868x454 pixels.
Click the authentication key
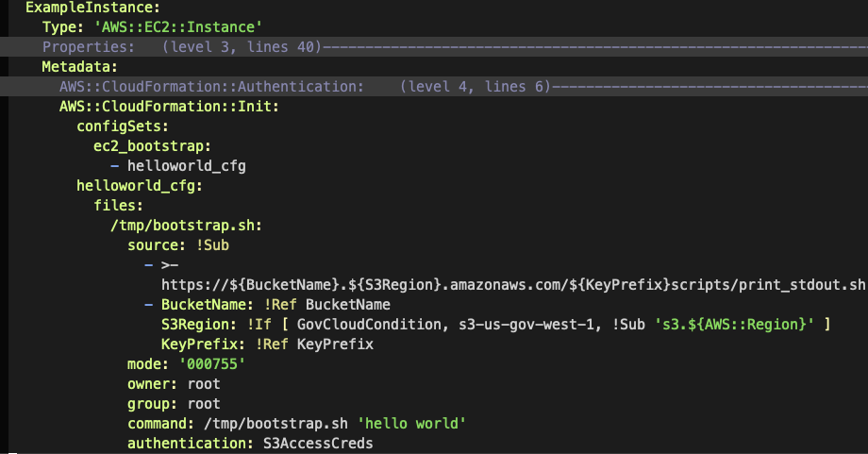pos(191,444)
